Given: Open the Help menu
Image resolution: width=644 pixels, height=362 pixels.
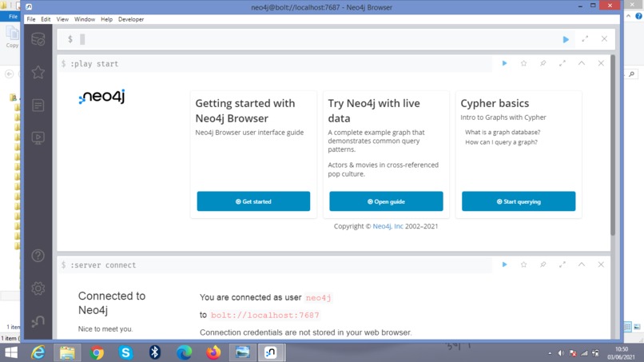Looking at the screenshot, I should [106, 19].
